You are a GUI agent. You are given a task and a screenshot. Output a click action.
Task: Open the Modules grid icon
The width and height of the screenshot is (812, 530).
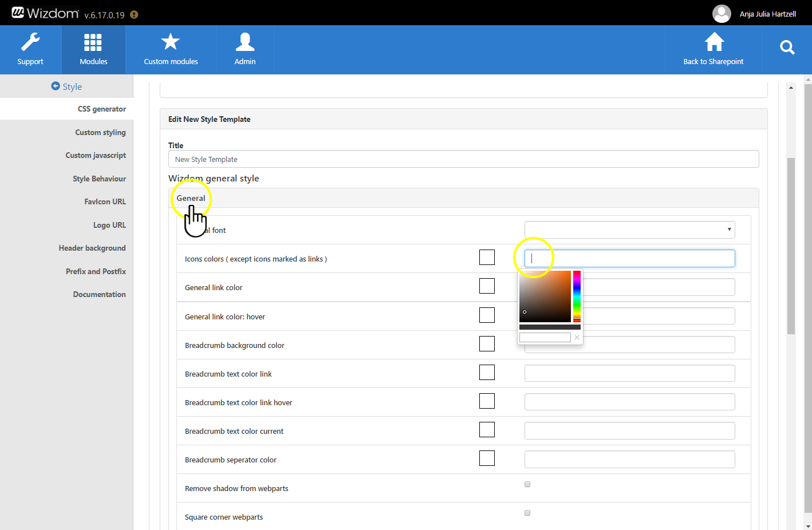pyautogui.click(x=93, y=43)
